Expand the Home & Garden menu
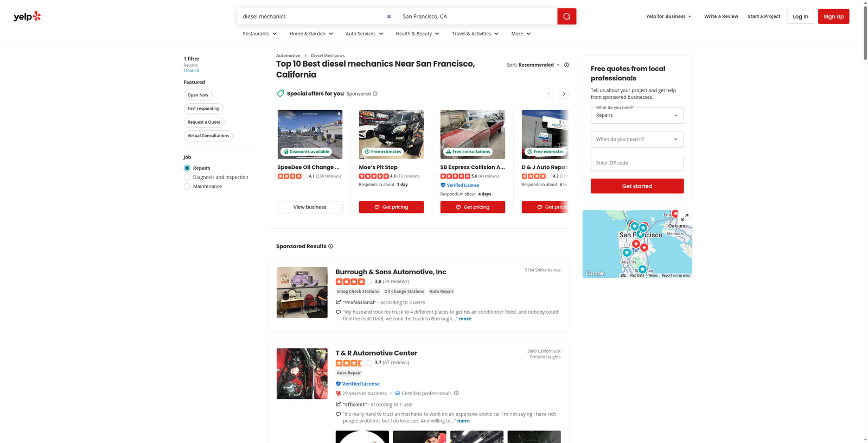This screenshot has width=868, height=443. [x=311, y=34]
